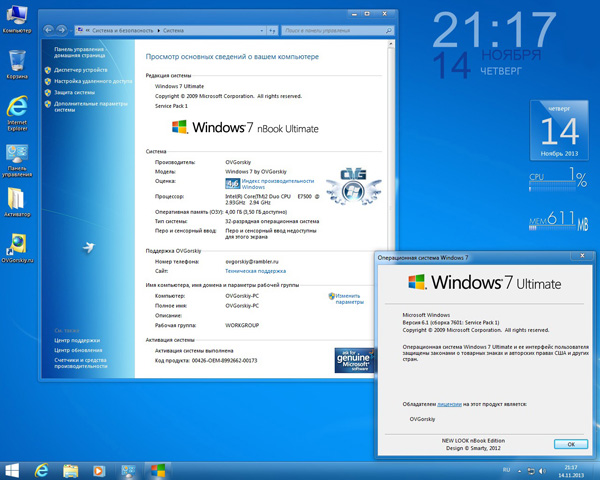Open address bar history dropdown
Viewport: 600px width, 480px height.
(262, 31)
